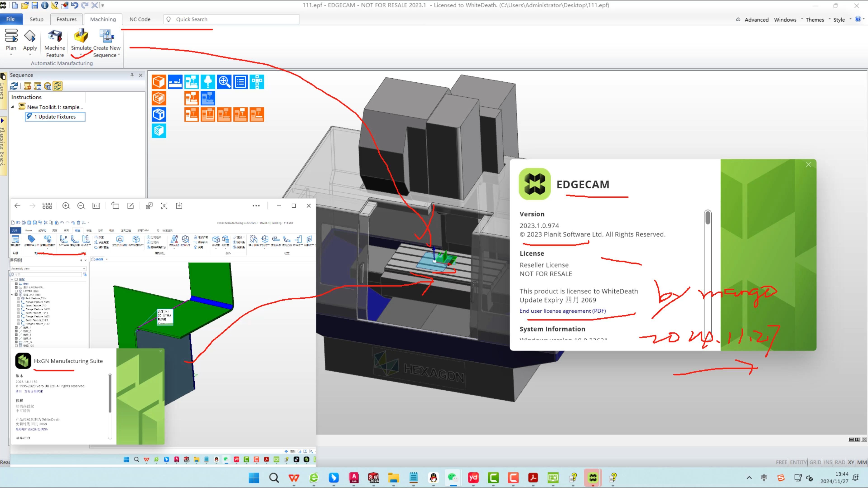The image size is (868, 488).
Task: Click the Advanced button
Action: [x=756, y=19]
